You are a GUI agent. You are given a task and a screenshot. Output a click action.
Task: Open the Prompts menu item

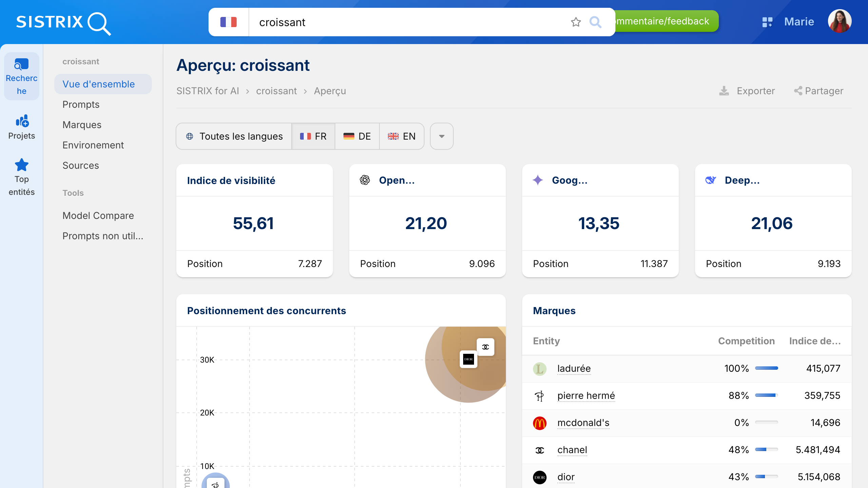81,104
